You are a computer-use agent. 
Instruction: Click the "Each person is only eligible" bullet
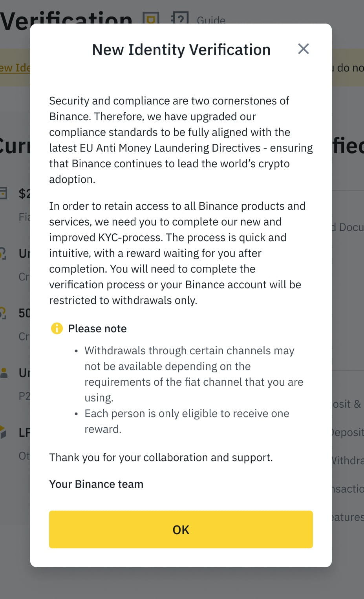[187, 414]
